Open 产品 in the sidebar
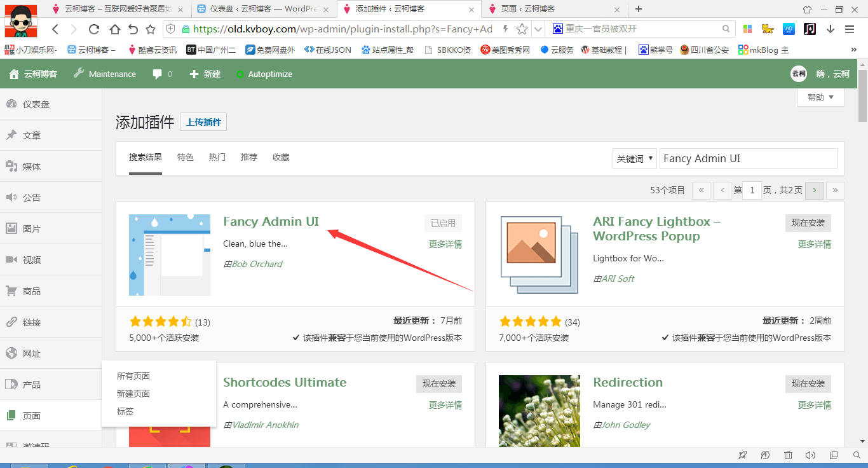 [51, 385]
